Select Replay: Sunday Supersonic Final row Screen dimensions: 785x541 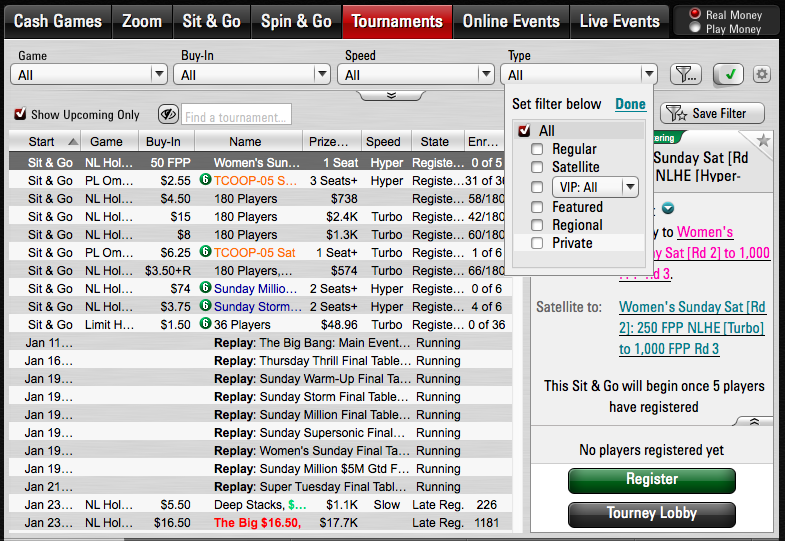(x=260, y=432)
